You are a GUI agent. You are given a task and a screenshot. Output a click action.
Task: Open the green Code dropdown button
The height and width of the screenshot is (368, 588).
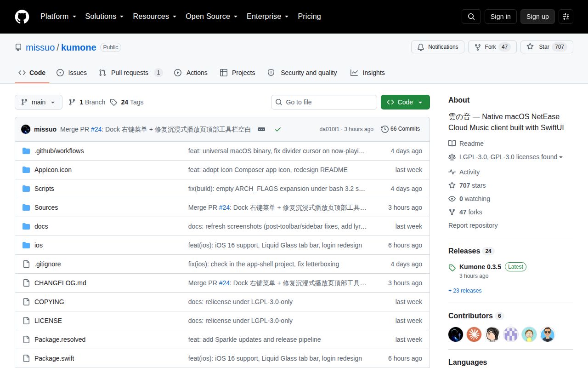point(405,102)
